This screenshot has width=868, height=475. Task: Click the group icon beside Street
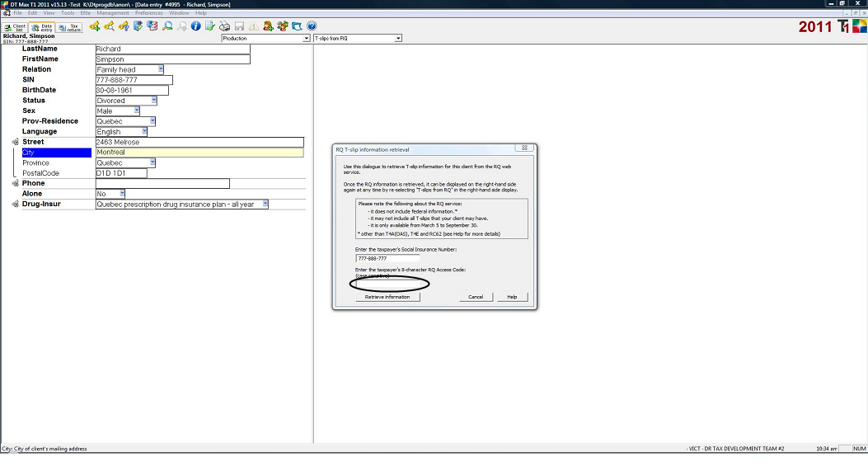tap(16, 142)
